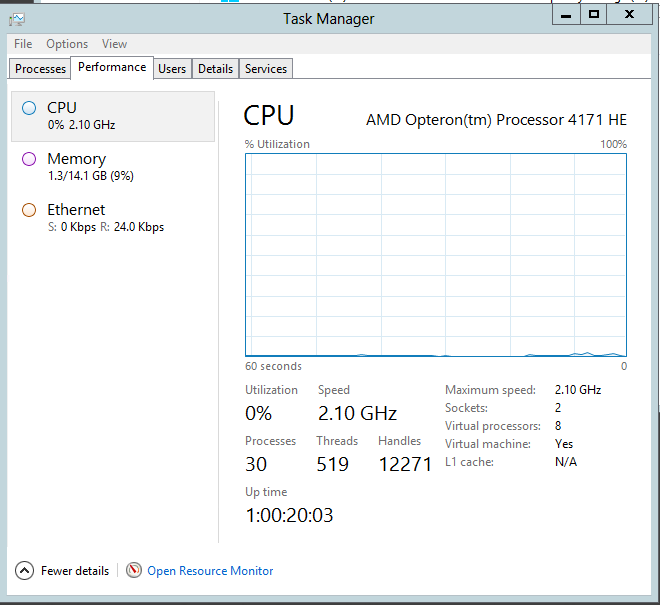660x605 pixels.
Task: Click Open Resource Monitor link
Action: coord(210,571)
